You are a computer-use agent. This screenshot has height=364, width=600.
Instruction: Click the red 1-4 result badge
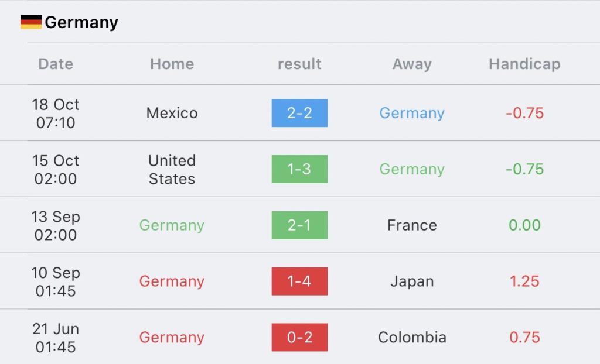[x=299, y=281]
